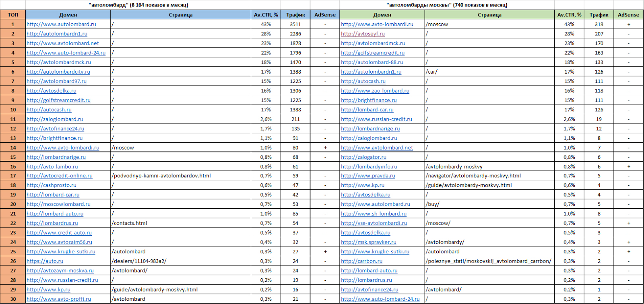Select the traffic value 1878 cell
The image size is (644, 304).
click(x=295, y=43)
